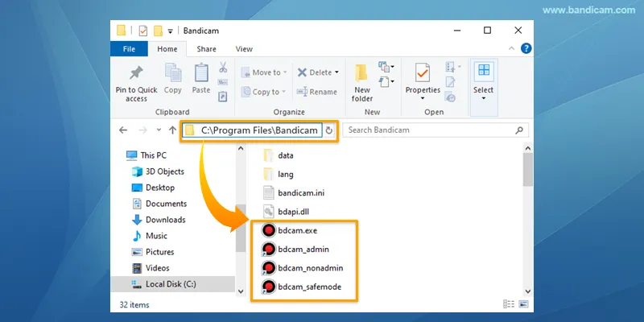Image resolution: width=644 pixels, height=322 pixels.
Task: Click the New folder icon
Action: coord(361,73)
